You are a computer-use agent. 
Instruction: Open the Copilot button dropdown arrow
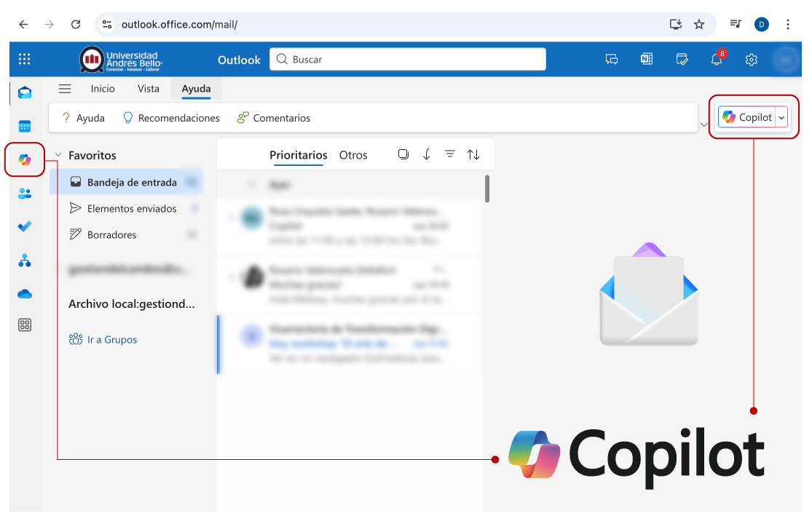click(781, 118)
